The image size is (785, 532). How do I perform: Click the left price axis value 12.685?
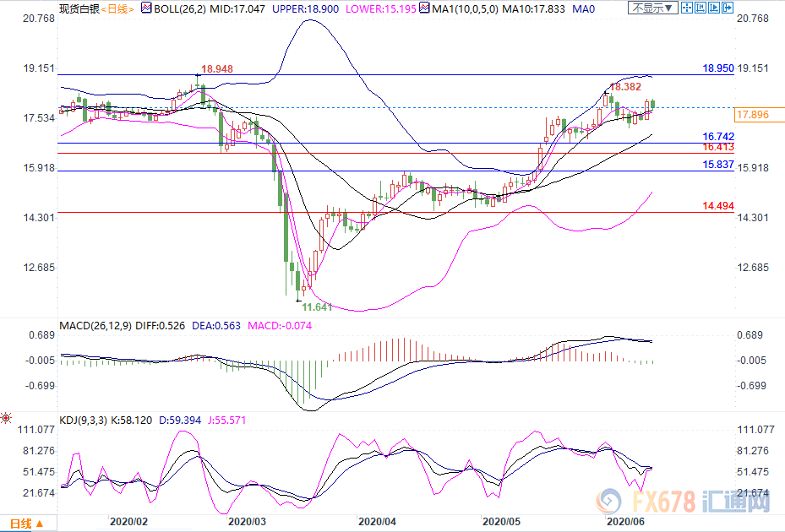tap(39, 267)
